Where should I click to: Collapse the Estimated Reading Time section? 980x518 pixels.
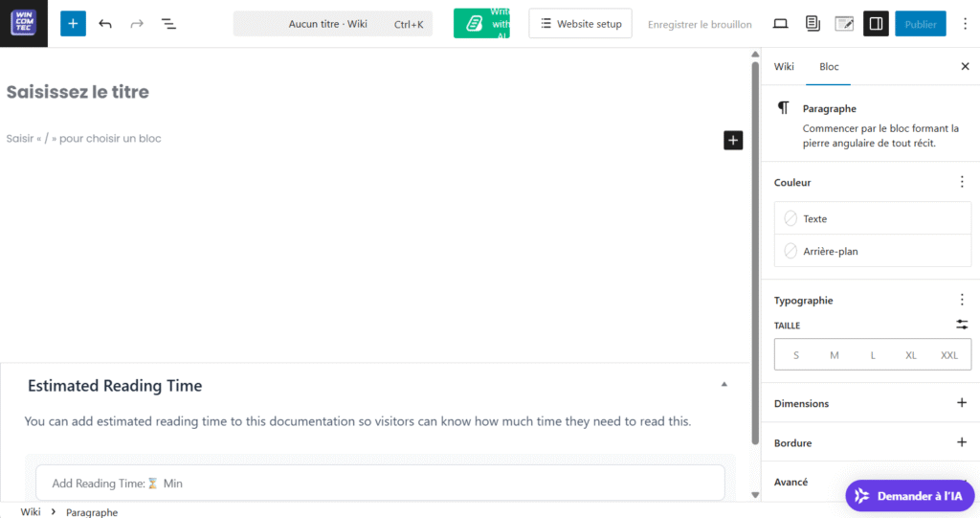(x=724, y=385)
